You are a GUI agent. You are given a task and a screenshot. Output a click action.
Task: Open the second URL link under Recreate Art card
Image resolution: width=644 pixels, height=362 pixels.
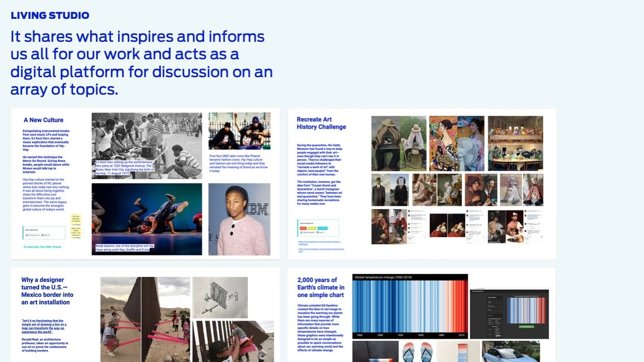[321, 250]
